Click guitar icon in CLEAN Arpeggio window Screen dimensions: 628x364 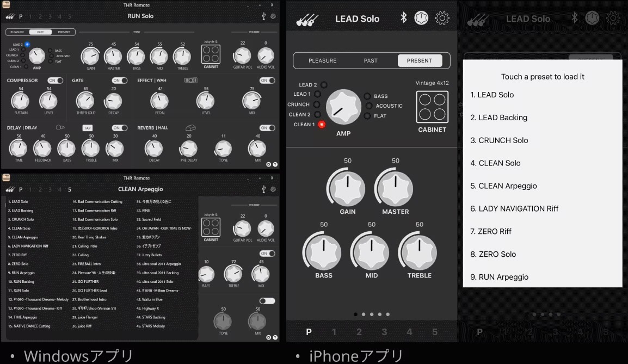click(10, 189)
